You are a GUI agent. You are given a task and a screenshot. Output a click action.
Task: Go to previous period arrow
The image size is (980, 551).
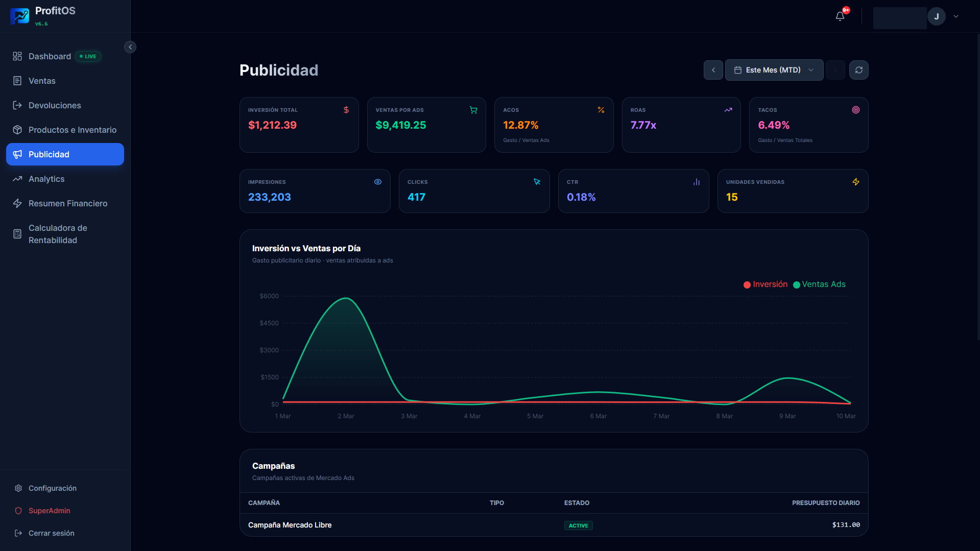[x=713, y=70]
